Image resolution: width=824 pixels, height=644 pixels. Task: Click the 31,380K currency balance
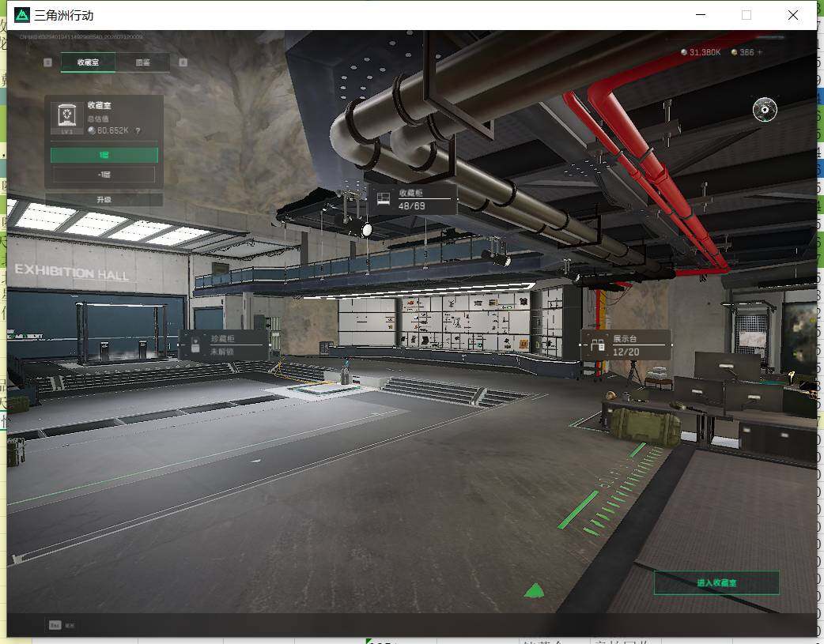pos(701,52)
